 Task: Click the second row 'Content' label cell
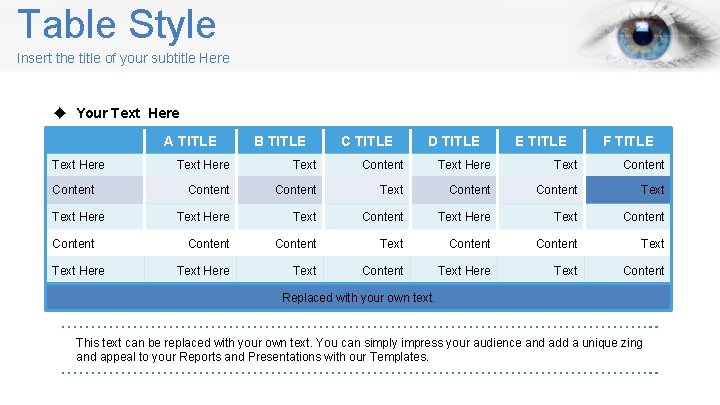pos(95,190)
